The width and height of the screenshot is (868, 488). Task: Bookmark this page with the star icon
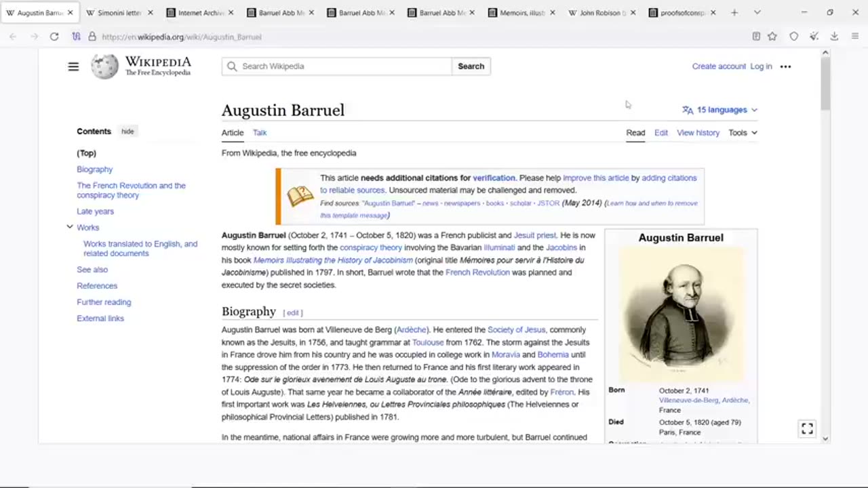click(772, 37)
